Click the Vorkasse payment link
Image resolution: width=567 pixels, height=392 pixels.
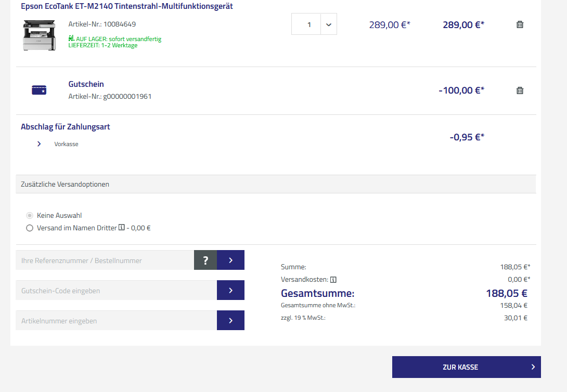click(66, 144)
